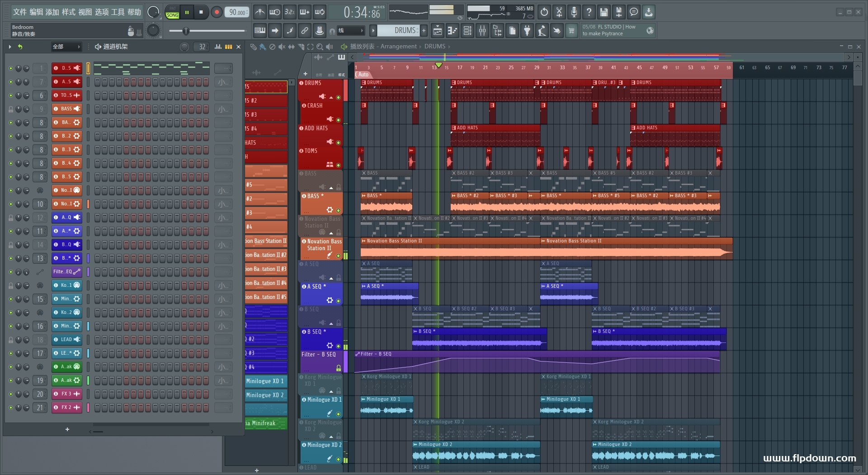Enable typing keyboard to piano icon

tap(260, 31)
